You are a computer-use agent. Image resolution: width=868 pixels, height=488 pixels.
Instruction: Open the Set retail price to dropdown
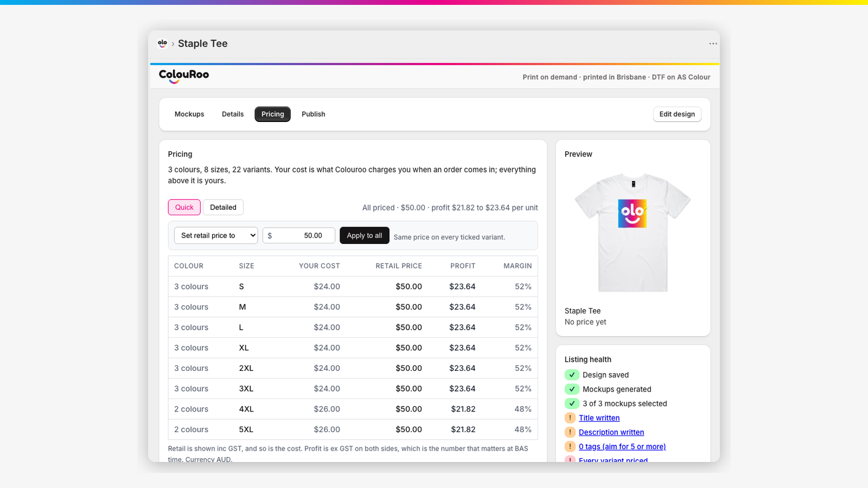[216, 235]
